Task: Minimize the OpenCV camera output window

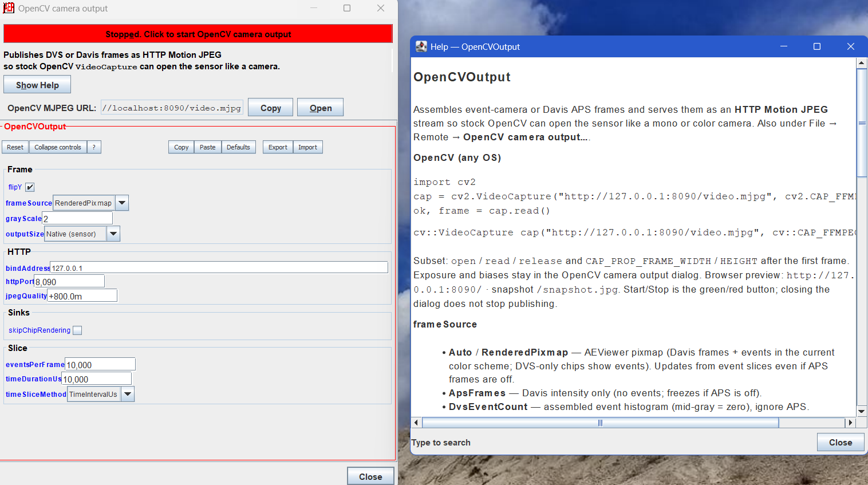Action: pyautogui.click(x=314, y=8)
